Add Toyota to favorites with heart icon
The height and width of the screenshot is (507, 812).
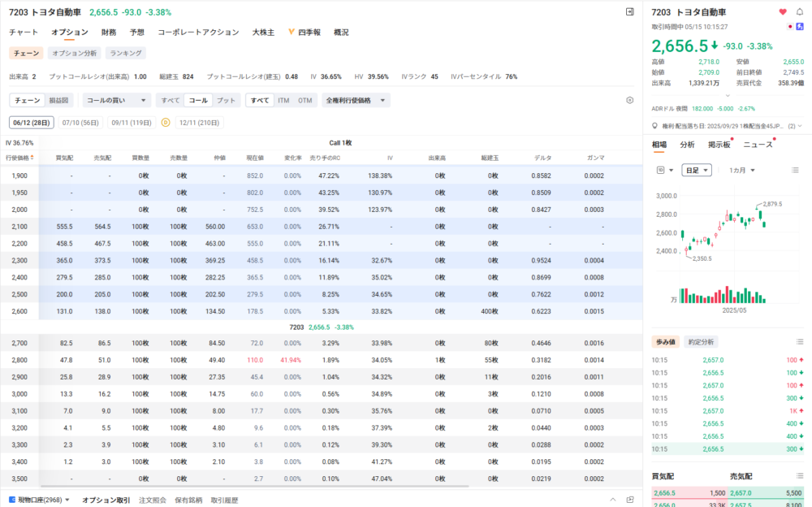pyautogui.click(x=783, y=12)
